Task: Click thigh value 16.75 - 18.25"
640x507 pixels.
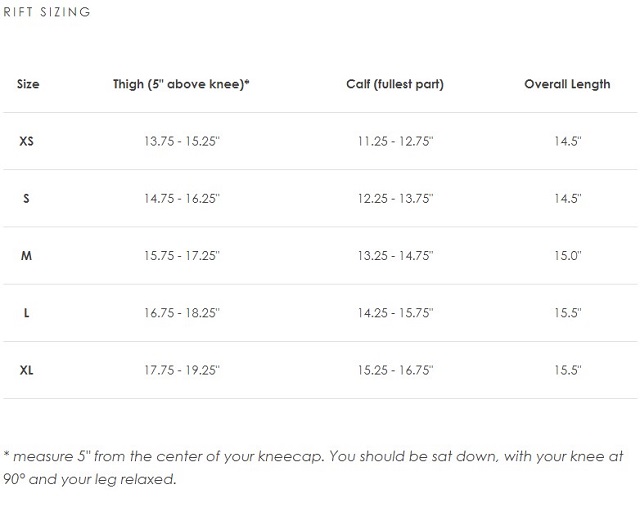Action: [x=182, y=313]
